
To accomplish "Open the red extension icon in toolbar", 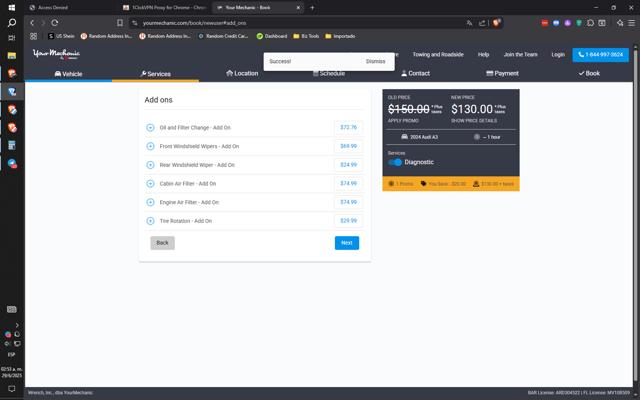I will tap(544, 23).
